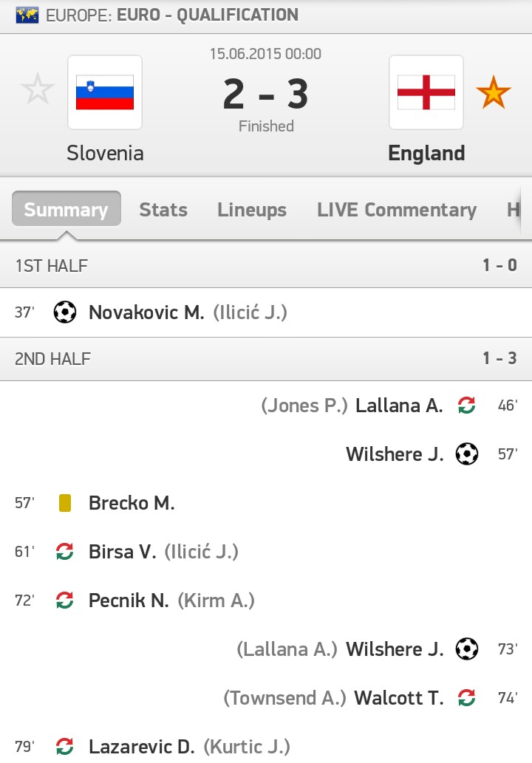Viewport: 532px width, 763px height.
Task: Toggle favorite star for Slovenia
Action: tap(38, 91)
